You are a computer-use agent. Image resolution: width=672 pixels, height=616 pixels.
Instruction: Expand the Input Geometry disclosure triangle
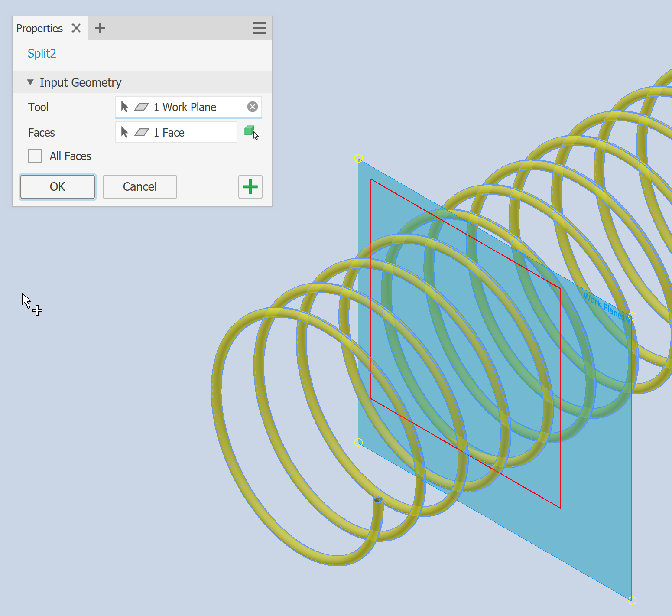click(30, 82)
